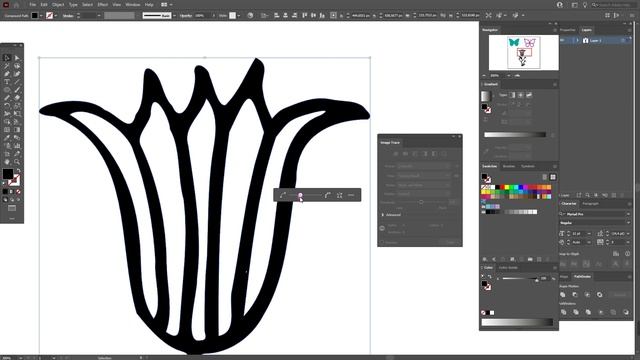Swap fill and stroke in toolbox
Image resolution: width=640 pixels, height=360 pixels.
click(19, 171)
